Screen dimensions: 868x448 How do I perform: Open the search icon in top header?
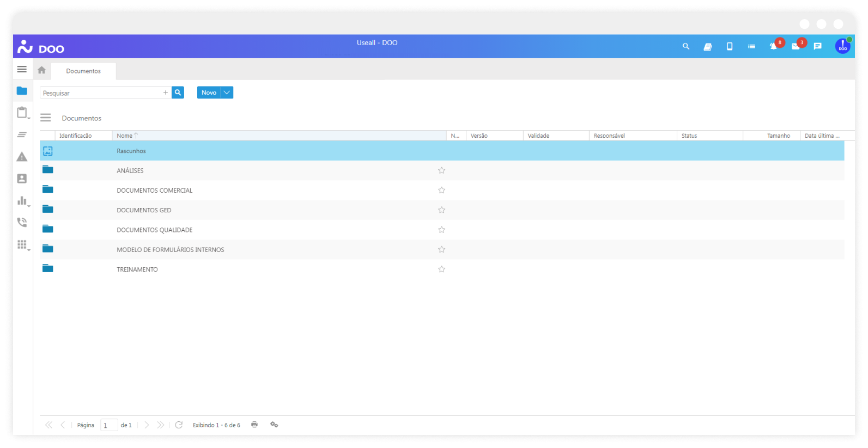(x=686, y=47)
